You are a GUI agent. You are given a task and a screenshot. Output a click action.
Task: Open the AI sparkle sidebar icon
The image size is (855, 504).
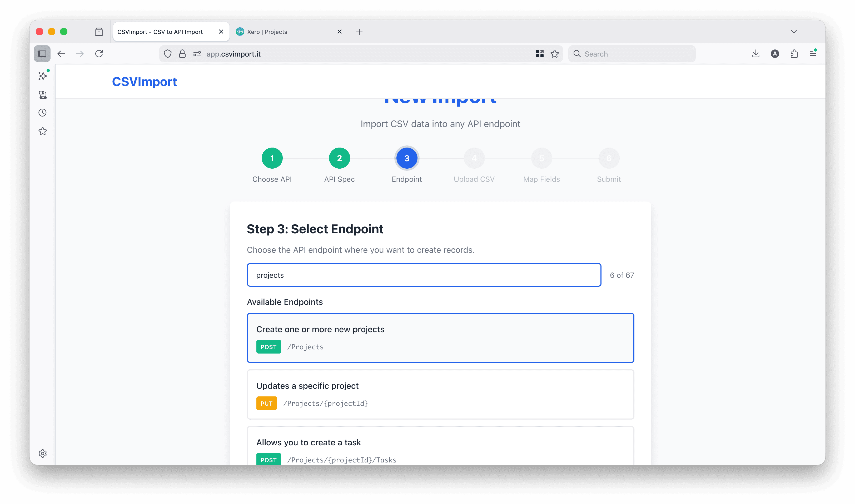coord(43,75)
